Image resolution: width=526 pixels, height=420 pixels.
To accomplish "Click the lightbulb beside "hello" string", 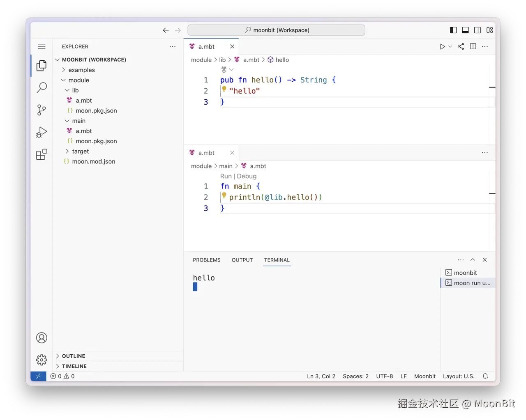I will 224,89.
